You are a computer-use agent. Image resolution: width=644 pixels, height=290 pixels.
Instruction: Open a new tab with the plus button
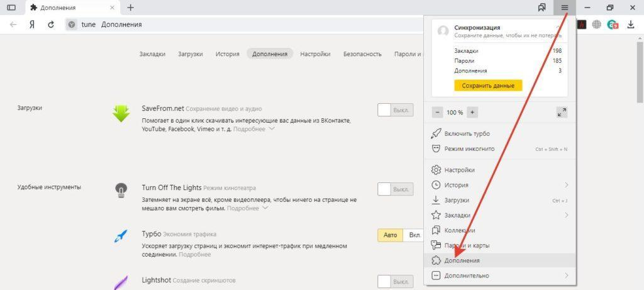[131, 8]
